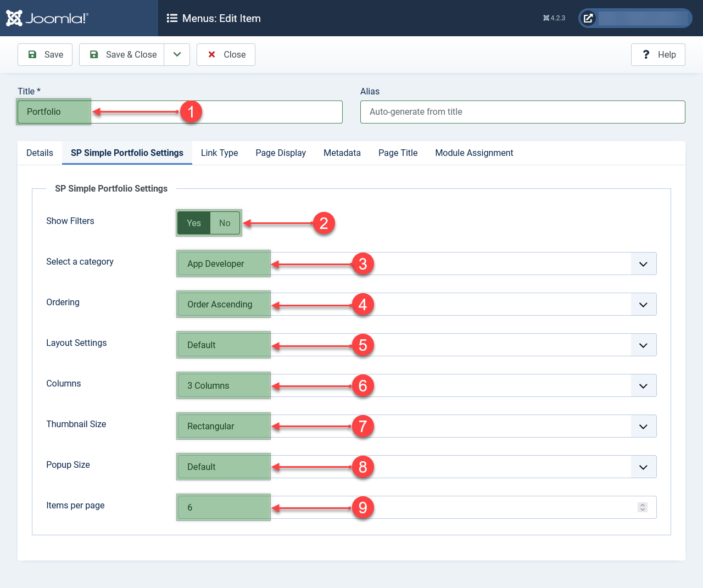Open site preview via external link icon
The height and width of the screenshot is (588, 703).
click(x=588, y=18)
